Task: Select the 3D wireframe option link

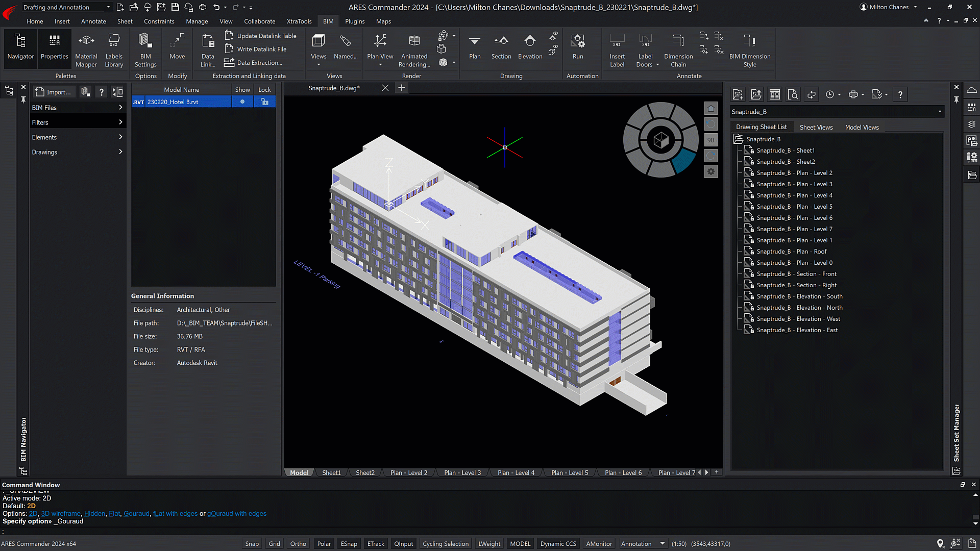Action: (61, 513)
